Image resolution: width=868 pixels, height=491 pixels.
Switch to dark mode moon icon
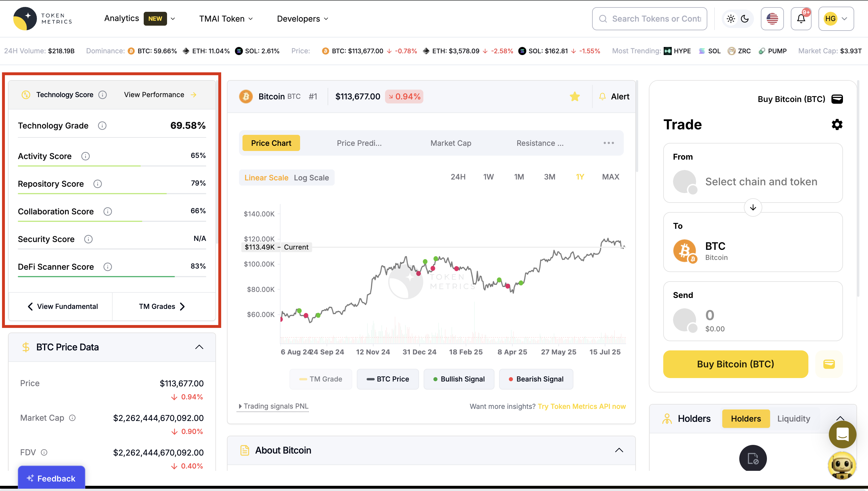[x=745, y=19]
